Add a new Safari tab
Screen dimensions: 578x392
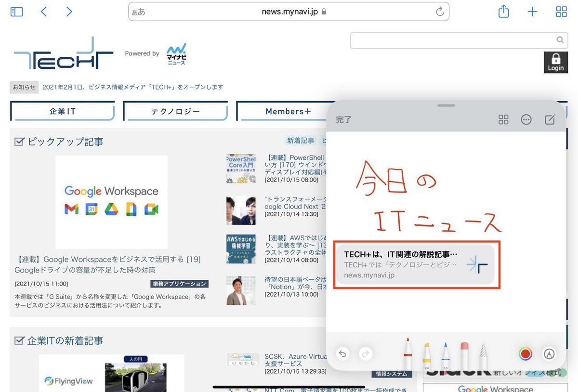pos(532,12)
